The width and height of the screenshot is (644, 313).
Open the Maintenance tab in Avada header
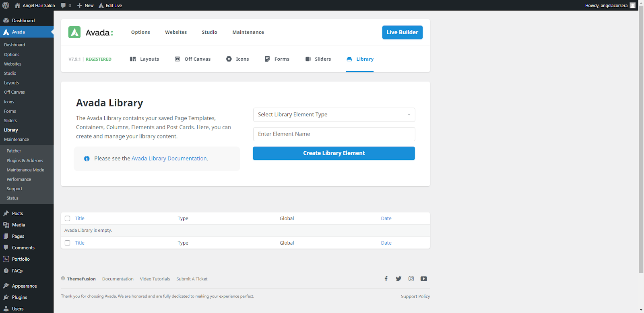point(248,32)
